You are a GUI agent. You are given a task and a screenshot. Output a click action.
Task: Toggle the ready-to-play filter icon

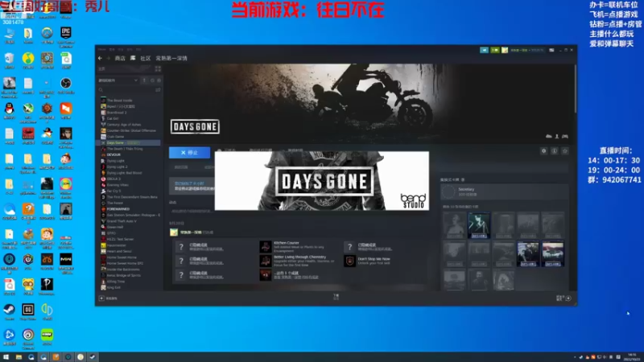(159, 80)
